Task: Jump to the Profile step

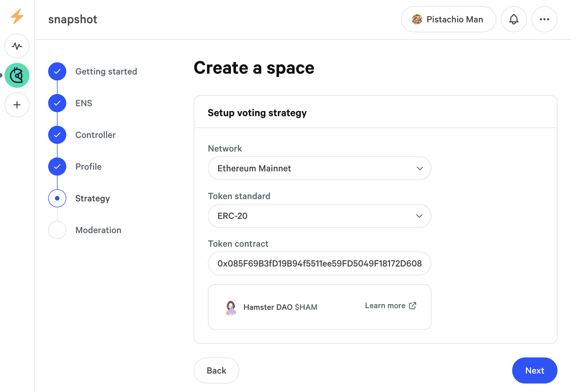Action: [x=88, y=167]
